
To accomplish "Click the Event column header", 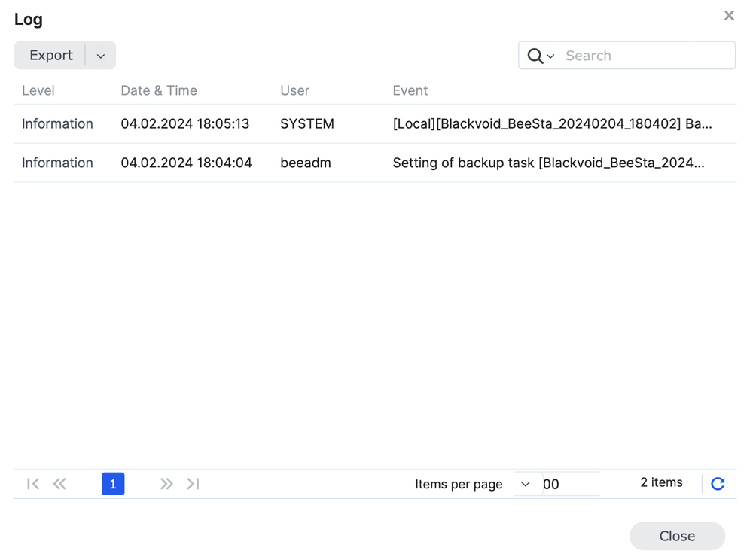I will tap(410, 90).
